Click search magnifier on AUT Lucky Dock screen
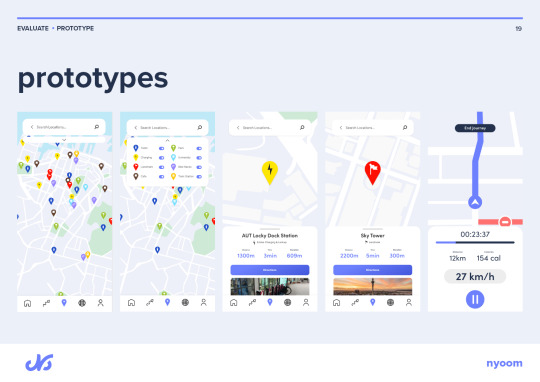The width and height of the screenshot is (540, 382). pyautogui.click(x=302, y=127)
